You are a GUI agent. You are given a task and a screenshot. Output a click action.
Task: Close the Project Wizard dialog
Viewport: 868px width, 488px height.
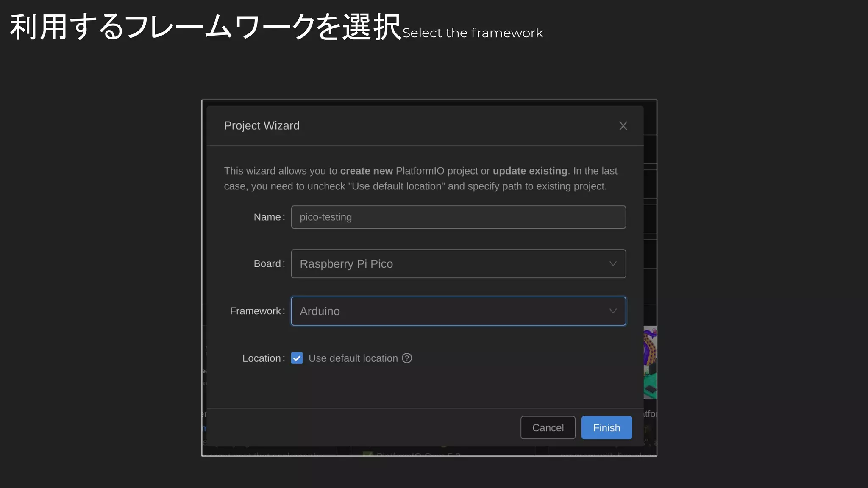pos(623,126)
